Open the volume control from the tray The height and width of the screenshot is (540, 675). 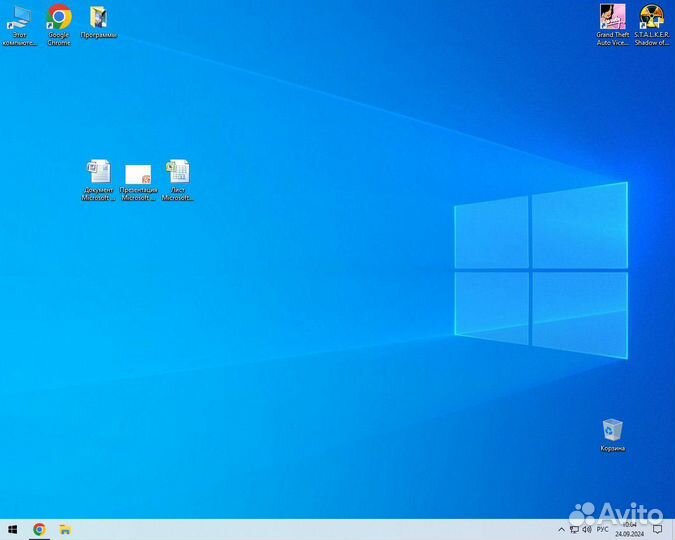587,529
